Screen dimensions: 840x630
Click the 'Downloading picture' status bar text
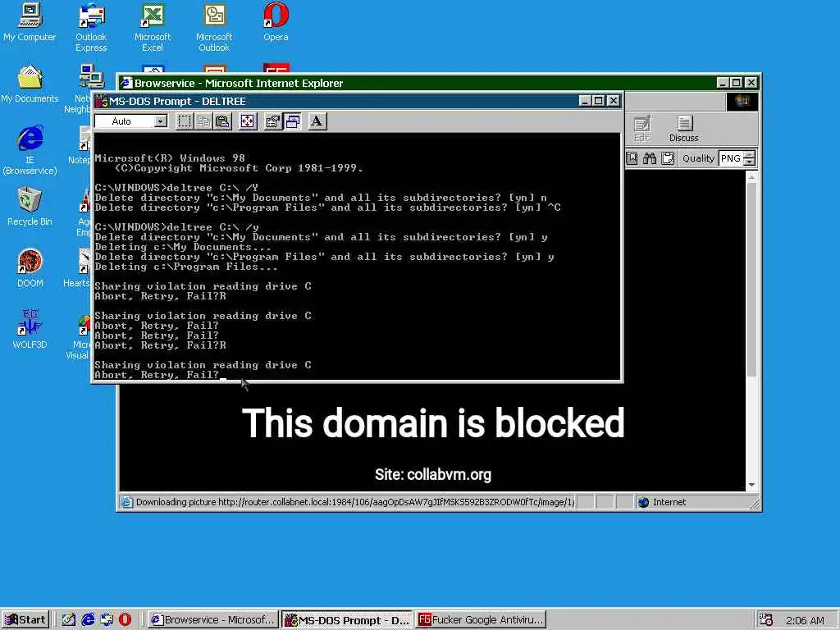tap(354, 503)
